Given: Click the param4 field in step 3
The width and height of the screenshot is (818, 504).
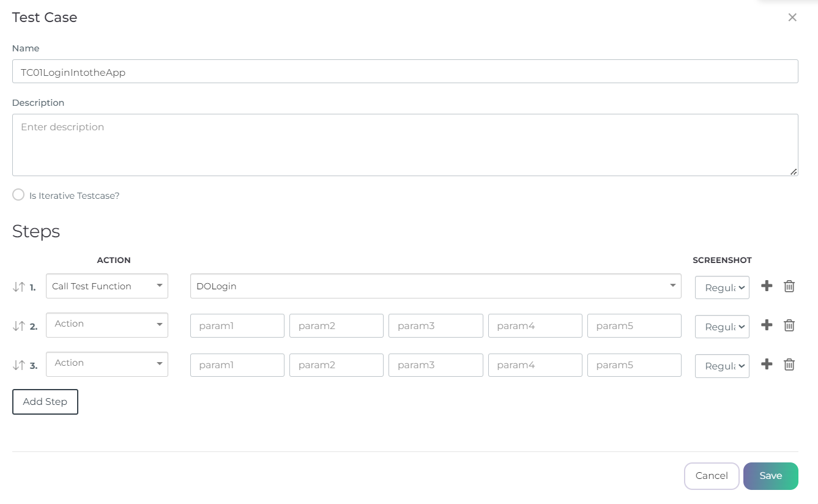Looking at the screenshot, I should click(x=535, y=365).
